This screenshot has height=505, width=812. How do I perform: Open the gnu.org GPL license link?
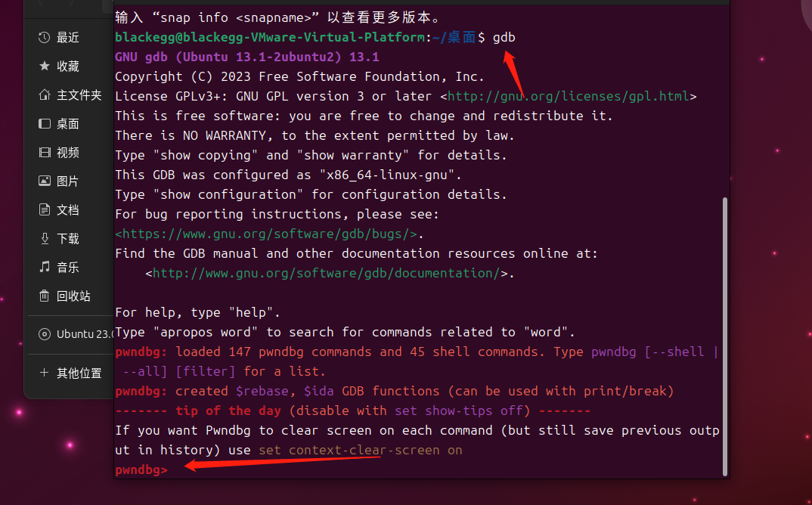pos(569,96)
